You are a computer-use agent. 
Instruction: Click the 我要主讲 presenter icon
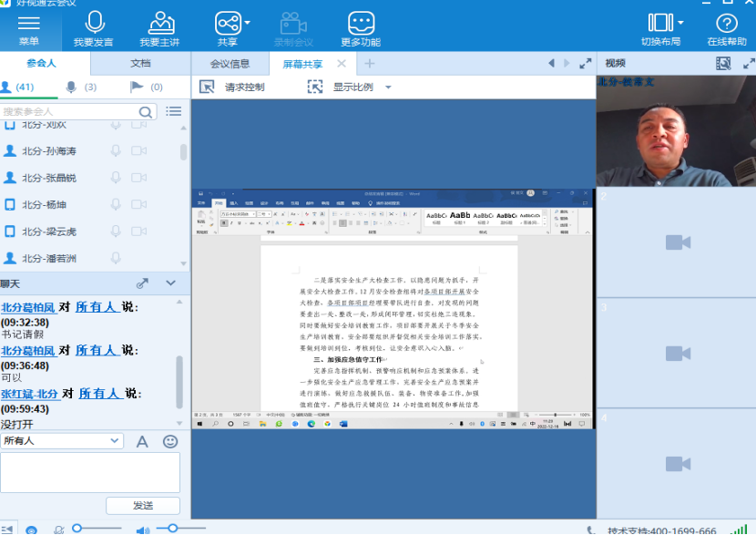pos(160,23)
